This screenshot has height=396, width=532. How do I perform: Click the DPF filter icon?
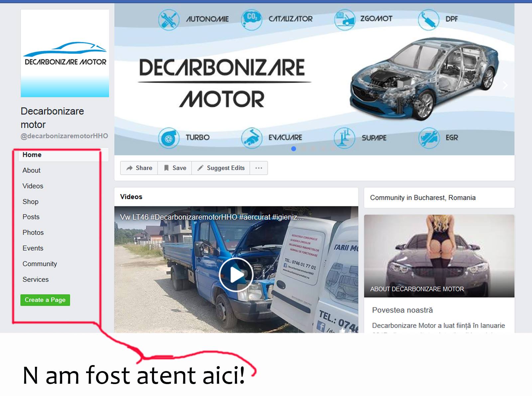click(428, 20)
